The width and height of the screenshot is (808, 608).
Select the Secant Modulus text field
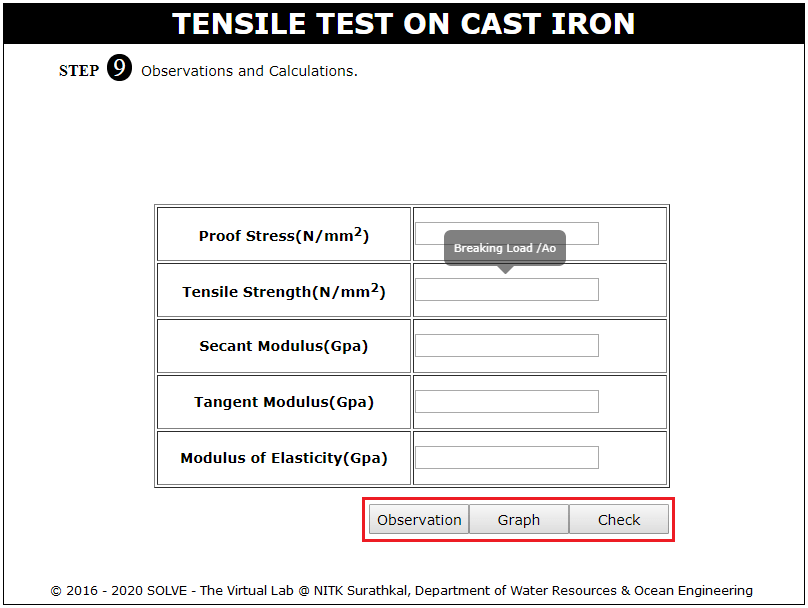pyautogui.click(x=507, y=345)
